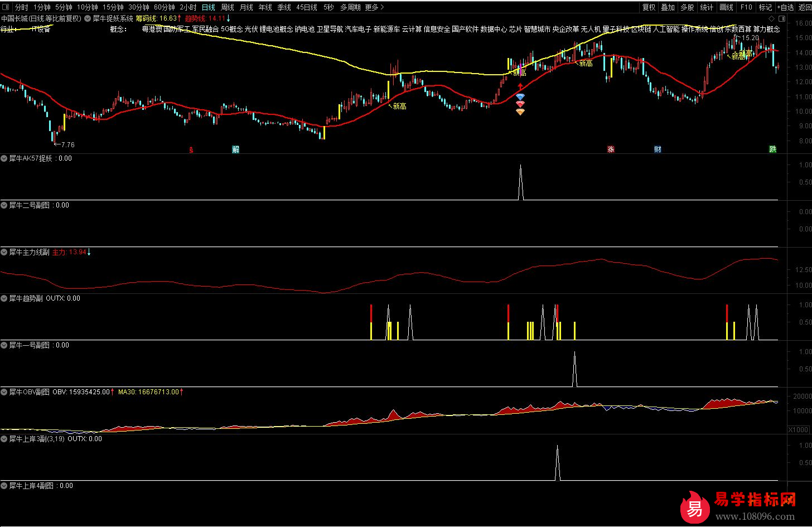
Task: Expand 犀牛捉妖系统 main indicator menu
Action: [88, 18]
